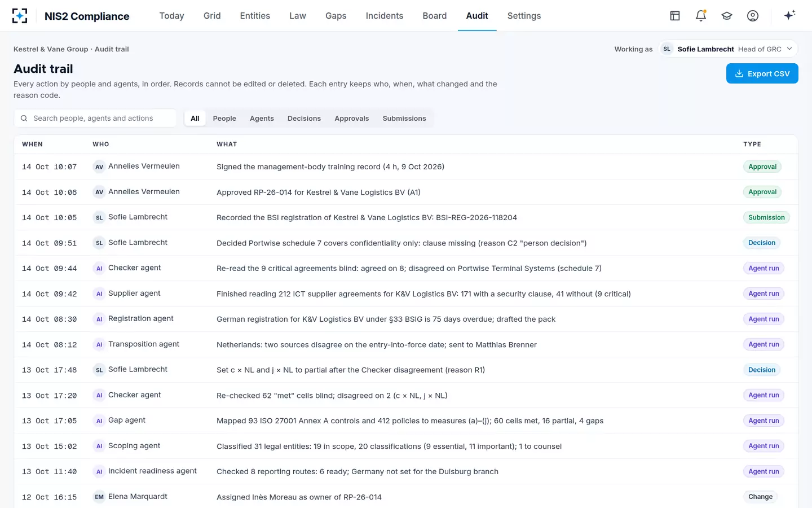This screenshot has height=508, width=812.
Task: Open the Settings tab
Action: point(524,16)
